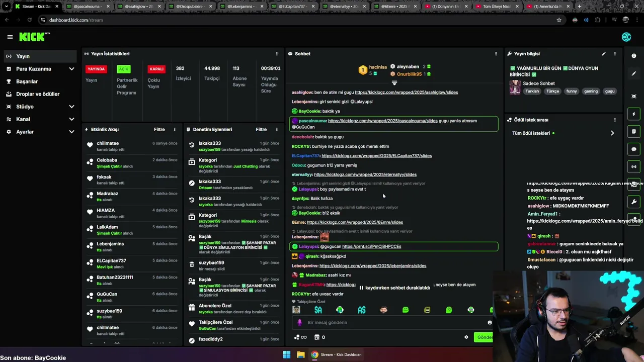The width and height of the screenshot is (644, 362).
Task: Select the green headphones emote
Action: click(x=340, y=310)
